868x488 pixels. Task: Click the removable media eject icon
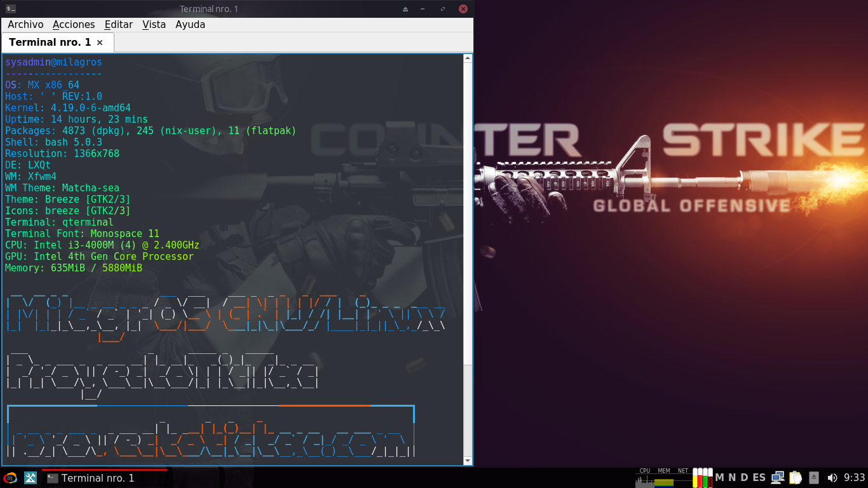[x=813, y=478]
